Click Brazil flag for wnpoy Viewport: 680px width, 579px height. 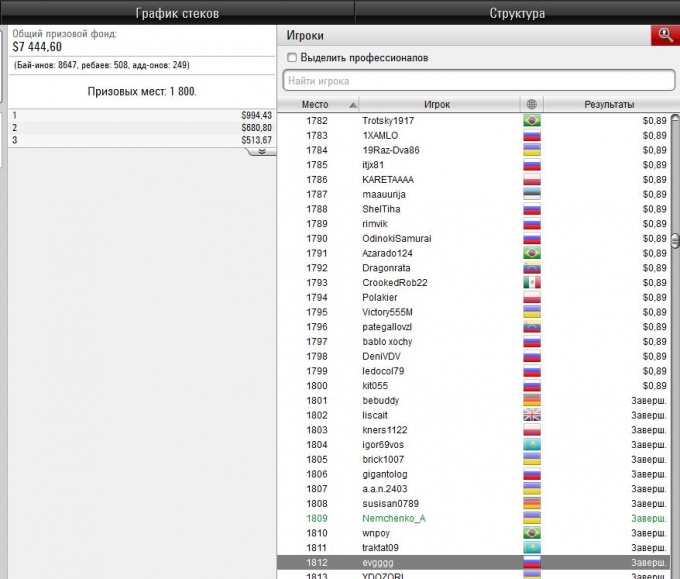coord(532,533)
